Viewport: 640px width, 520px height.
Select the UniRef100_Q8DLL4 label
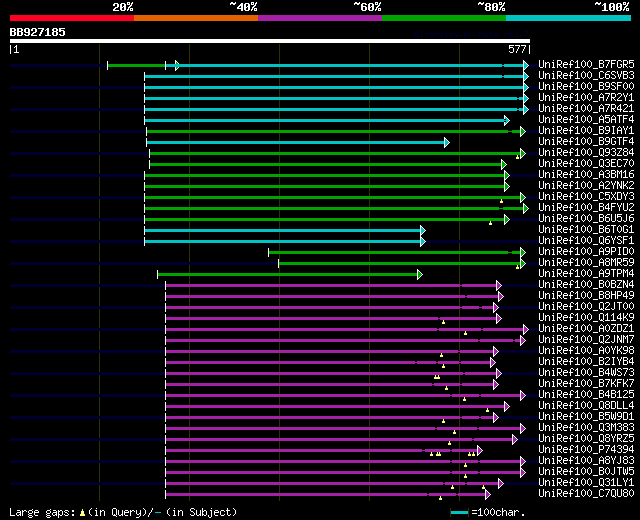pyautogui.click(x=586, y=406)
